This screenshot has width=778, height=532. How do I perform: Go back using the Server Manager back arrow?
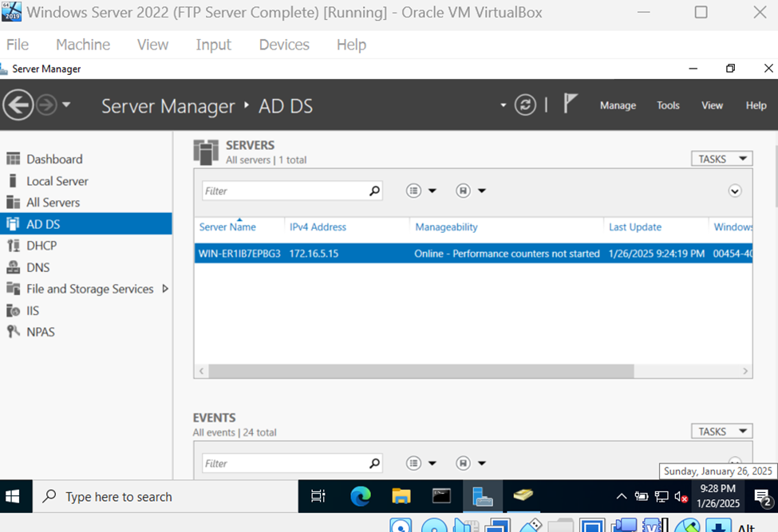[18, 105]
